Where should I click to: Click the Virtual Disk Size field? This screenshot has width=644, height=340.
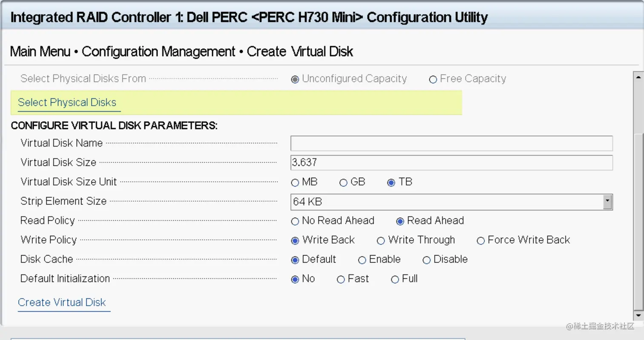[x=451, y=162]
